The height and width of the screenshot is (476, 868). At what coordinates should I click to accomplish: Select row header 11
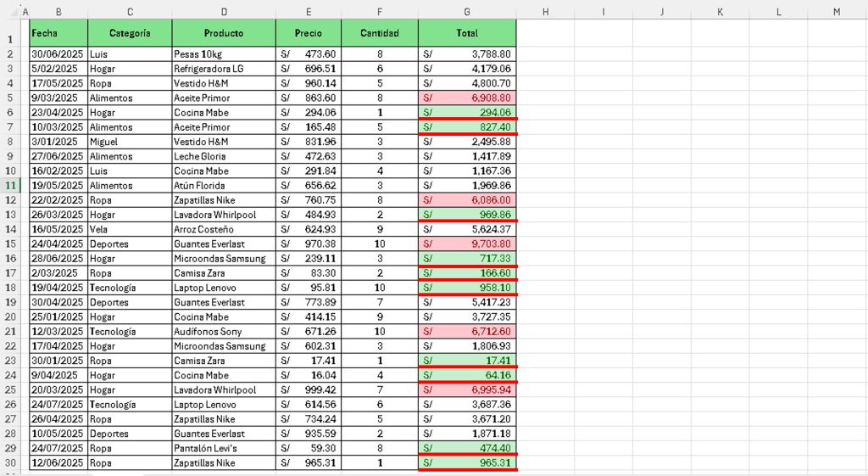[10, 186]
